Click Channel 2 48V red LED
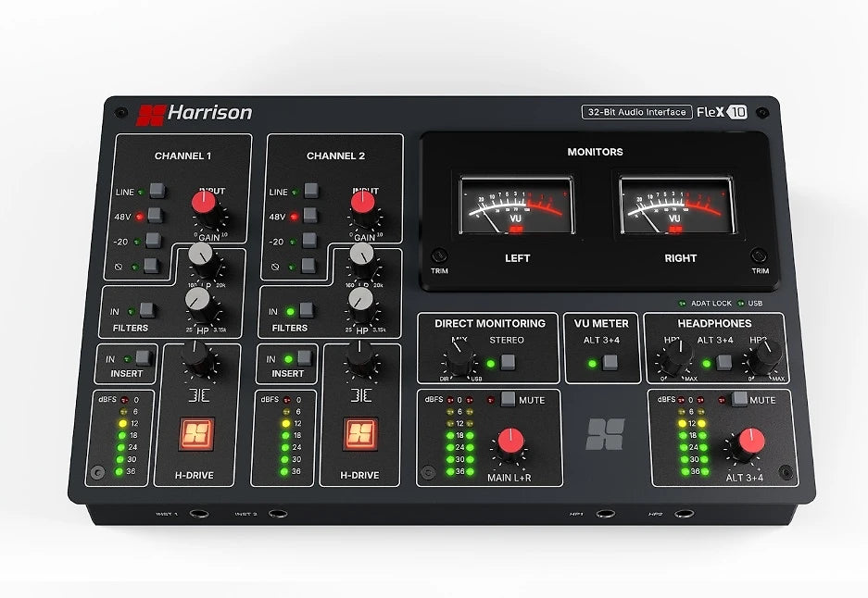The image size is (868, 598). [295, 217]
